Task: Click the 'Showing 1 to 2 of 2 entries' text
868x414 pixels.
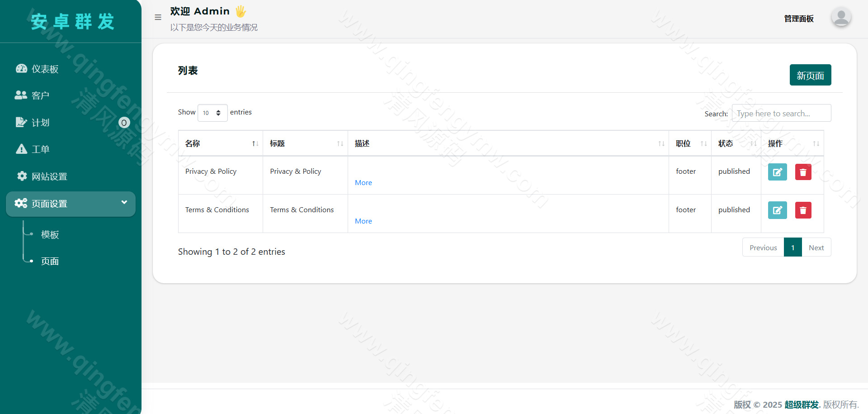Action: coord(231,252)
